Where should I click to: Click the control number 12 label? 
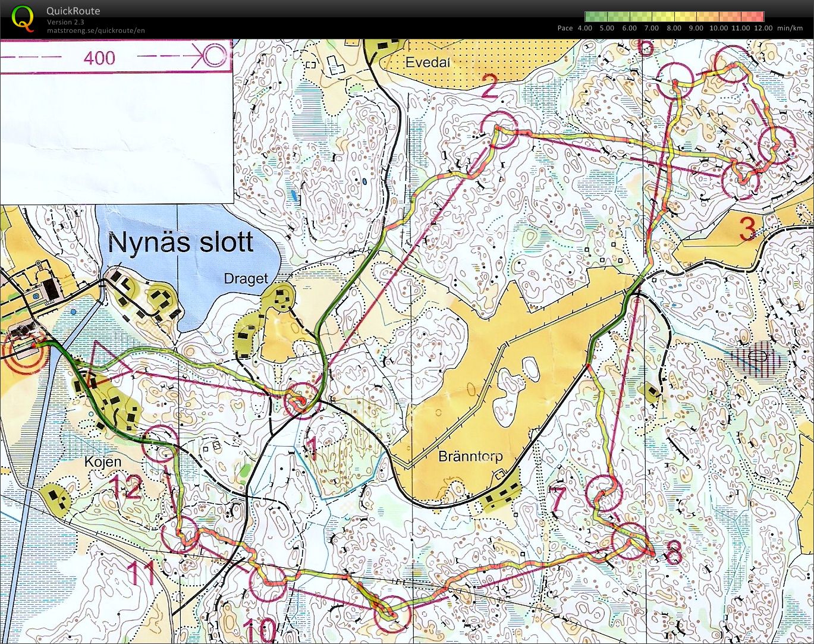[125, 487]
